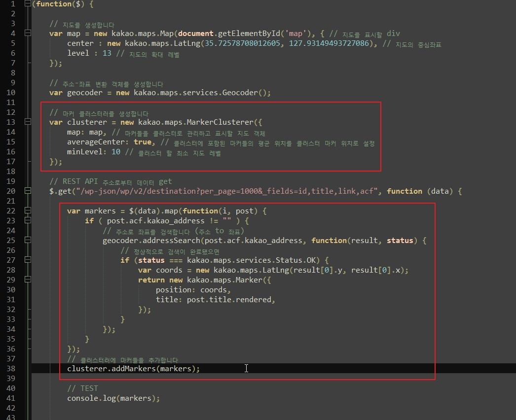Collapse the status check fold on line 27
Screen dimensions: 516x420
click(28, 260)
